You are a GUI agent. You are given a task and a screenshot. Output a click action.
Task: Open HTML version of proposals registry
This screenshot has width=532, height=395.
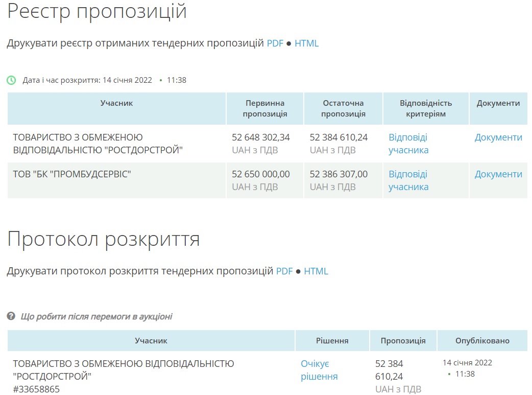coord(306,43)
